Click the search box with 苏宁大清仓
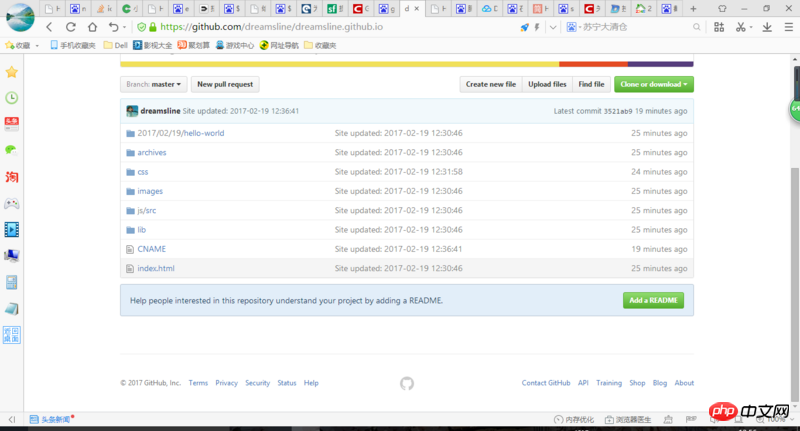Image resolution: width=800 pixels, height=431 pixels. click(x=633, y=27)
